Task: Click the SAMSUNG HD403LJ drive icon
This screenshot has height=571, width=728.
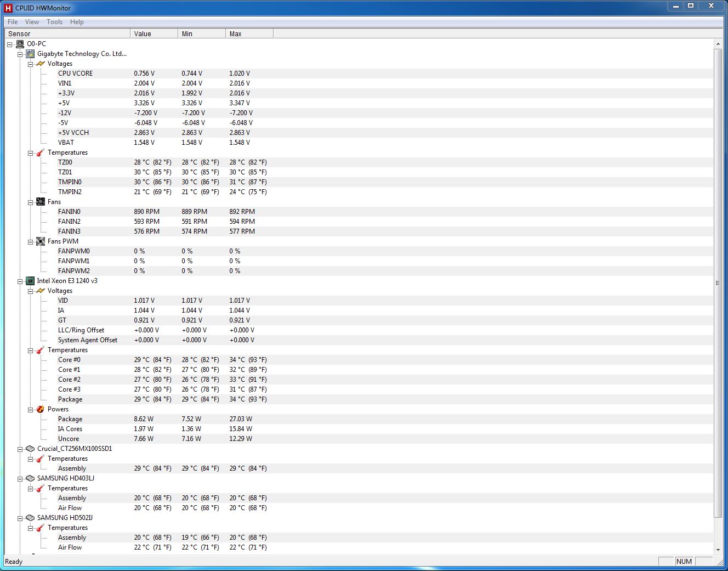Action: point(30,478)
